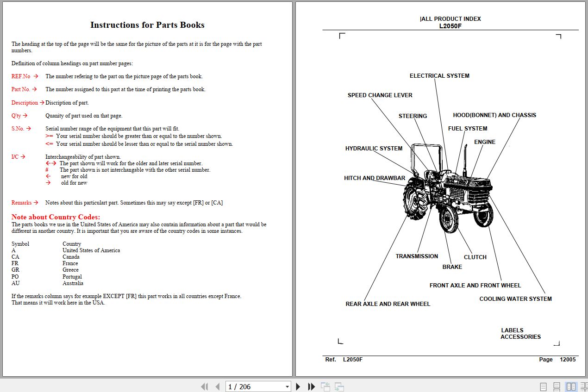Select HITCH AND DRAWBAR label
The image size is (588, 392).
[x=375, y=178]
